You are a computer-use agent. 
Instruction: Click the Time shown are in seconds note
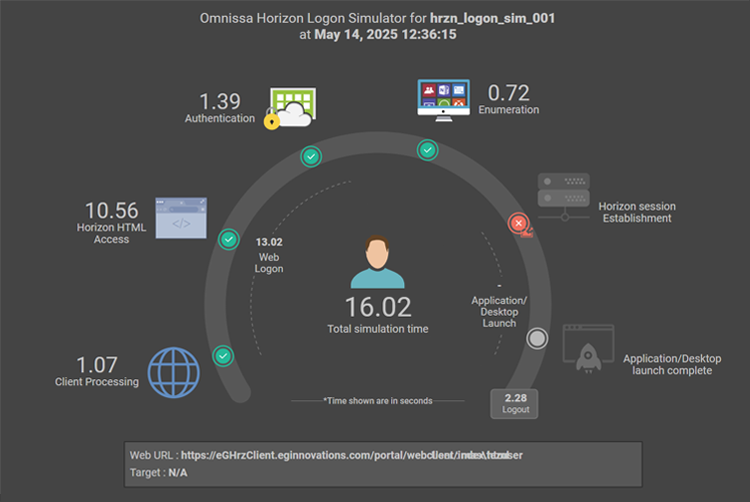click(378, 401)
